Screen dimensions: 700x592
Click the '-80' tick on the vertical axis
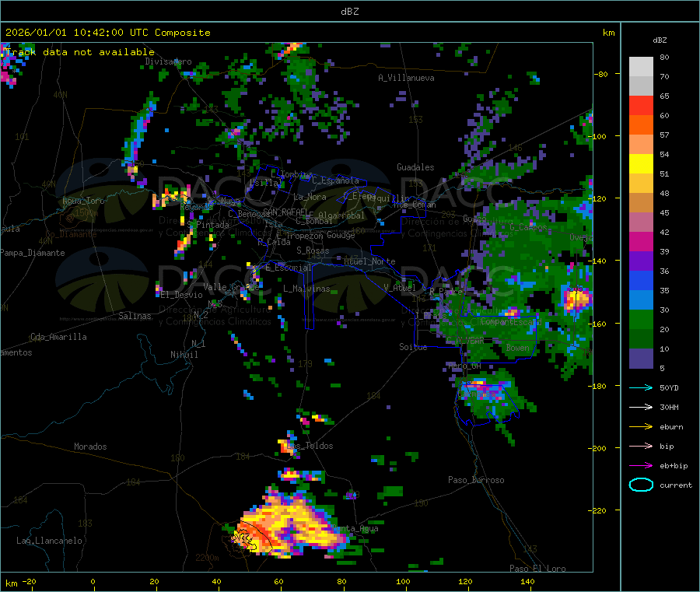click(601, 74)
